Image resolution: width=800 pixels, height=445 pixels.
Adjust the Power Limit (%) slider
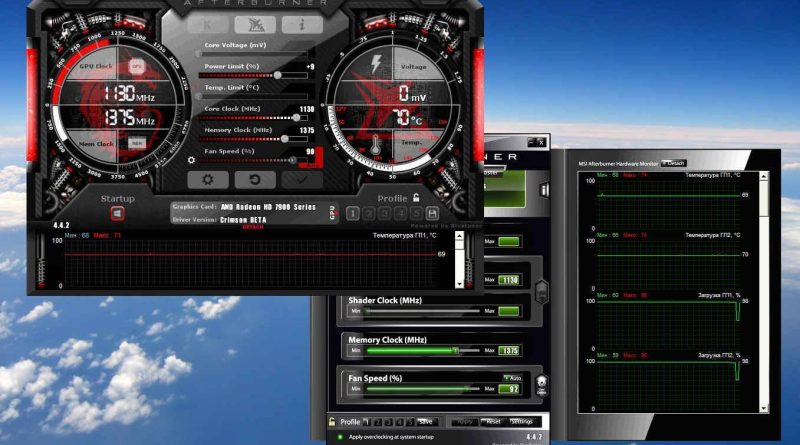254,76
